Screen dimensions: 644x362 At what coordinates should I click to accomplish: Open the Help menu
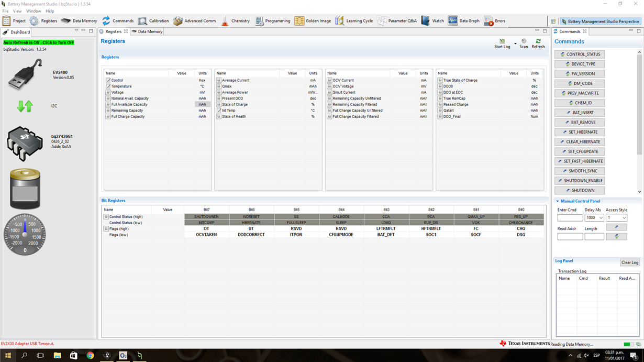coord(50,11)
